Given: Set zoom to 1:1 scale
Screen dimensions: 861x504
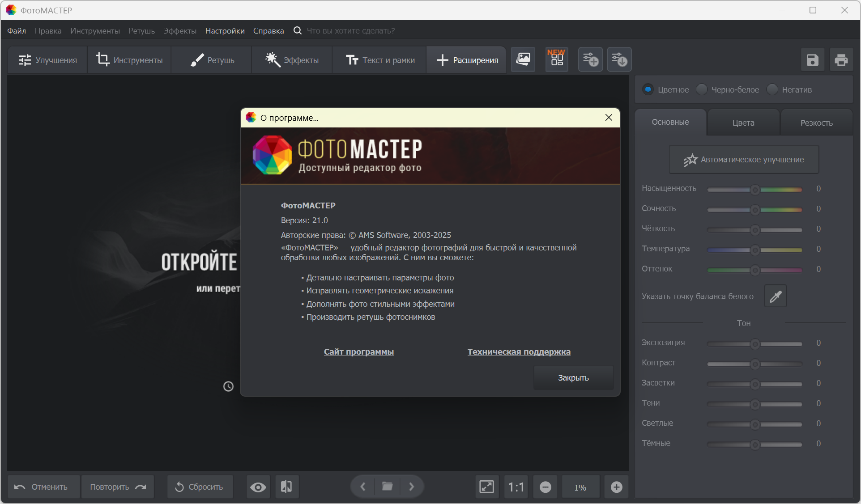Looking at the screenshot, I should [516, 487].
